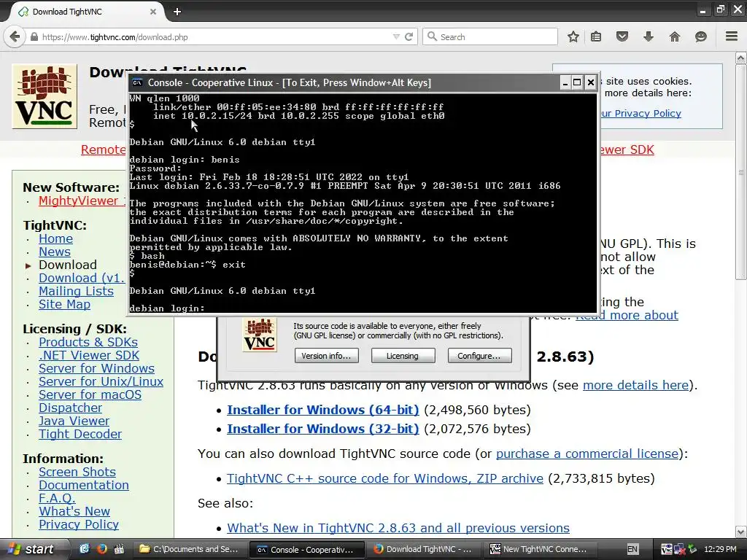Minimize the Cooperative Linux console window
The image size is (747, 560).
tap(565, 83)
